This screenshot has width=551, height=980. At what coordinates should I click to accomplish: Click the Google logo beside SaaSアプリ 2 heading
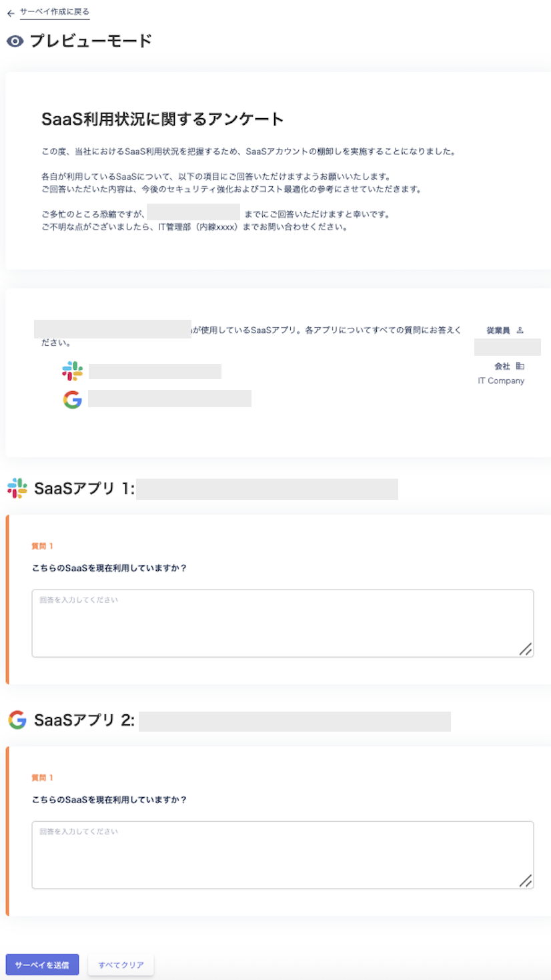[x=17, y=720]
